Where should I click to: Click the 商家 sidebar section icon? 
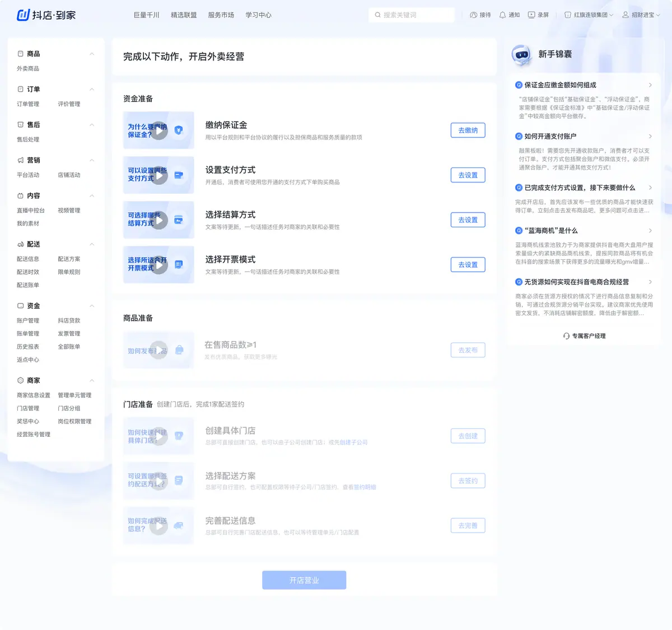coord(20,380)
